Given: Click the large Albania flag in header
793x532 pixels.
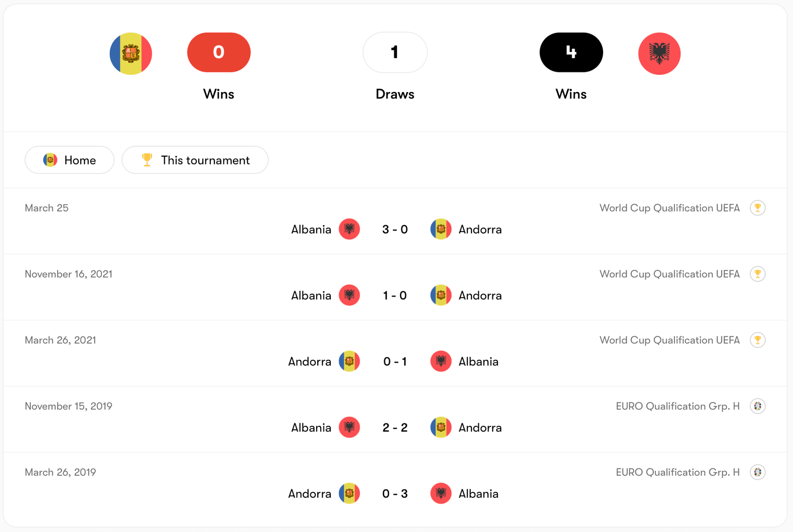Looking at the screenshot, I should [659, 53].
